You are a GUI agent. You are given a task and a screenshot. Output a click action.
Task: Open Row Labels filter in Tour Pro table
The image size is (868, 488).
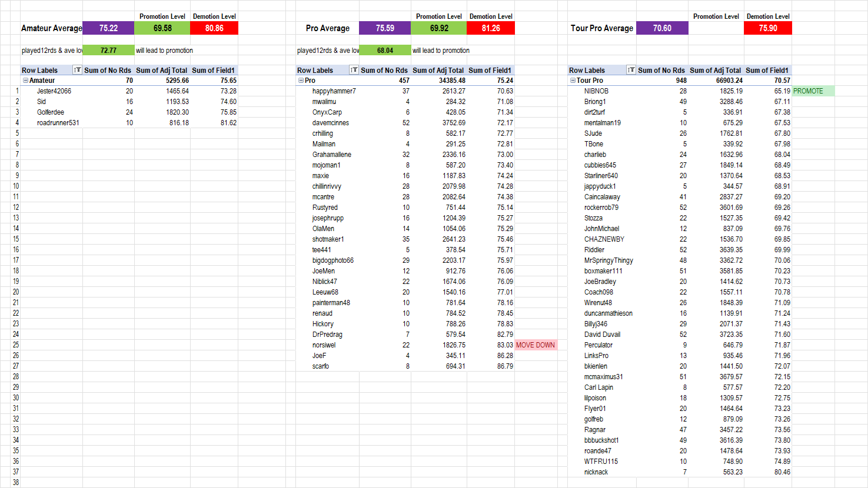tap(631, 70)
